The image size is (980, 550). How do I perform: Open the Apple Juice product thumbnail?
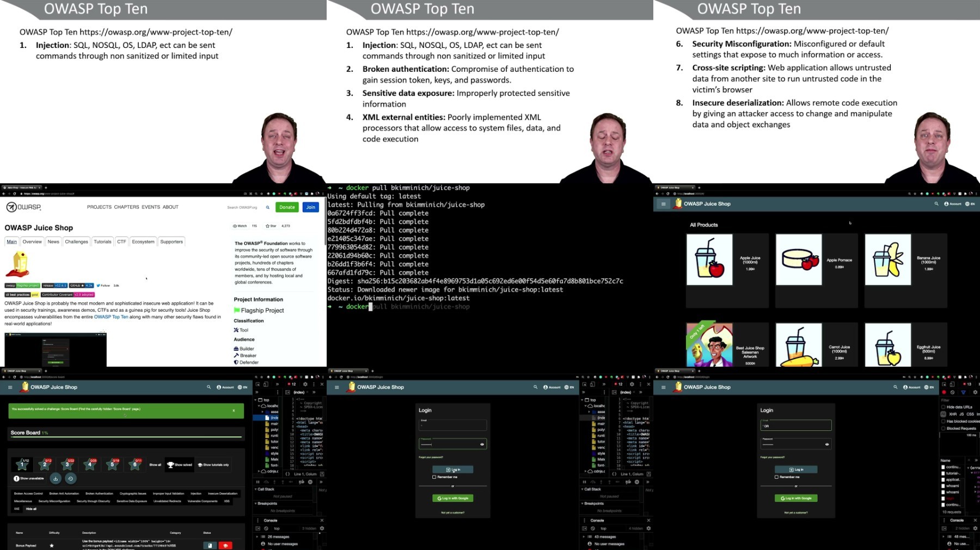click(709, 259)
